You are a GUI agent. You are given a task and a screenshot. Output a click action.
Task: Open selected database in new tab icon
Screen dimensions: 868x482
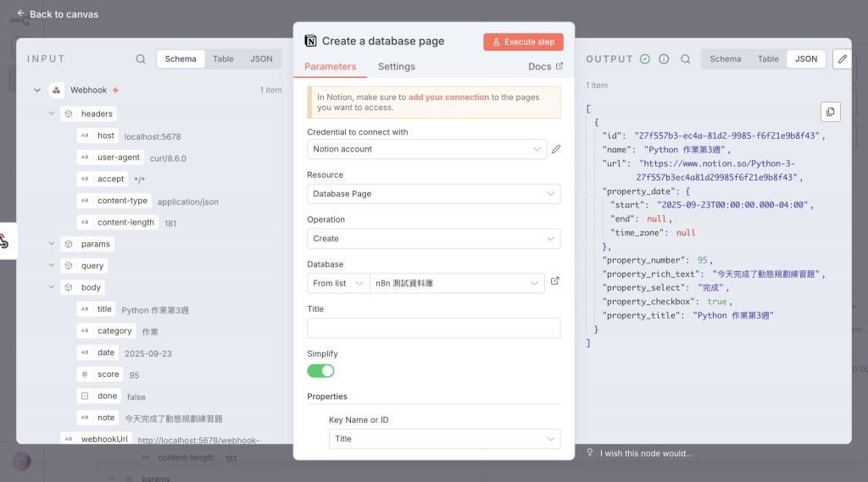554,281
